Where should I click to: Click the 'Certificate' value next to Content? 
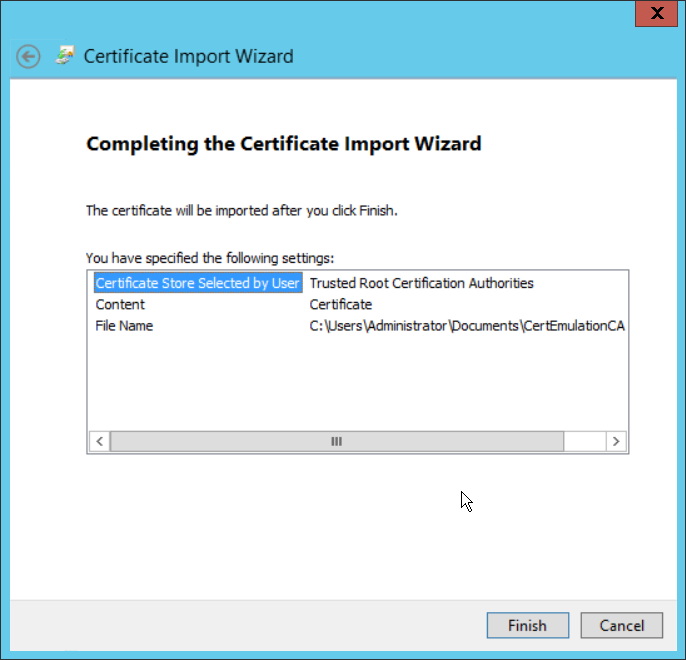(340, 304)
